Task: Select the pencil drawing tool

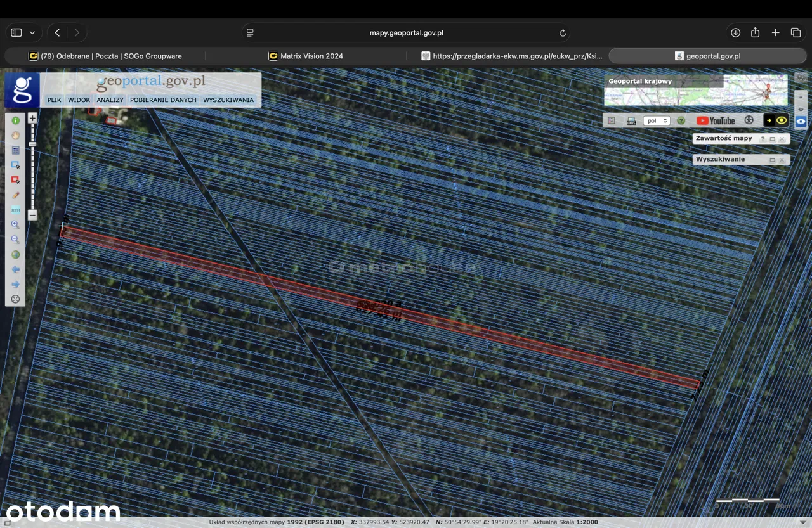Action: tap(16, 195)
